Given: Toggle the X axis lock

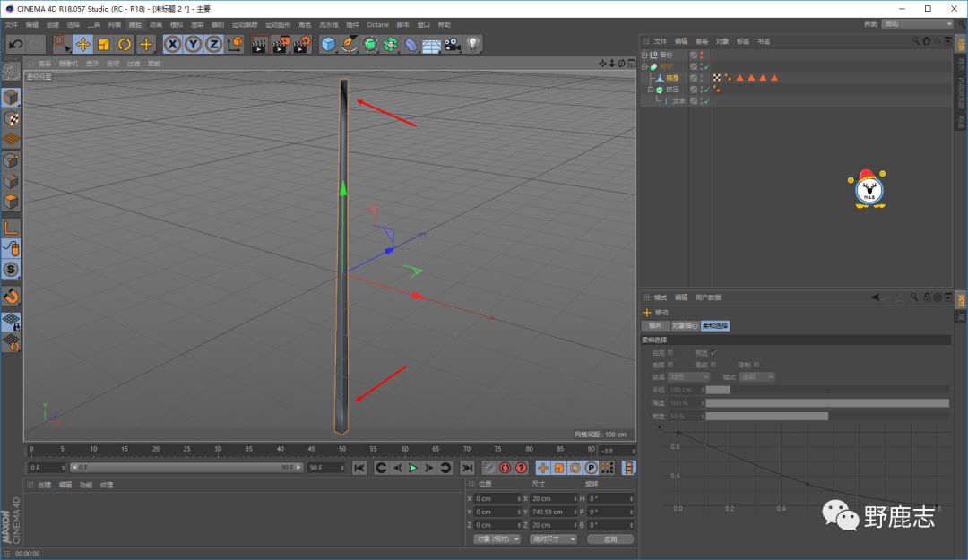Looking at the screenshot, I should click(172, 44).
